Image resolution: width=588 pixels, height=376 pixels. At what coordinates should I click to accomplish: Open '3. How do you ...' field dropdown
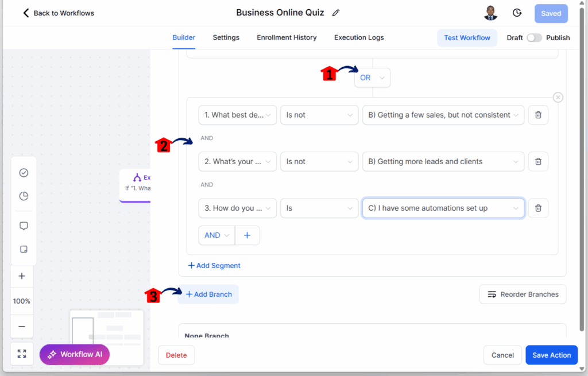coord(237,208)
